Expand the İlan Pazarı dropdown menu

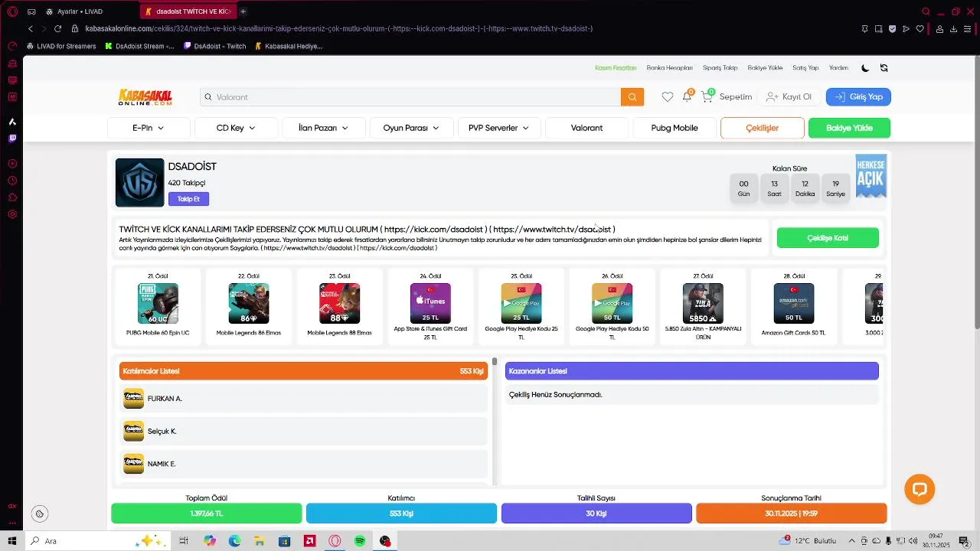pos(323,128)
